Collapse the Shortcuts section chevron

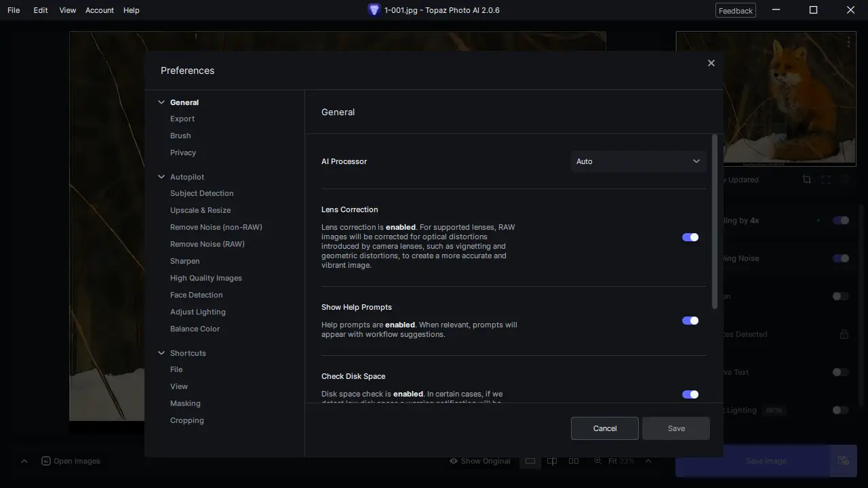point(161,353)
